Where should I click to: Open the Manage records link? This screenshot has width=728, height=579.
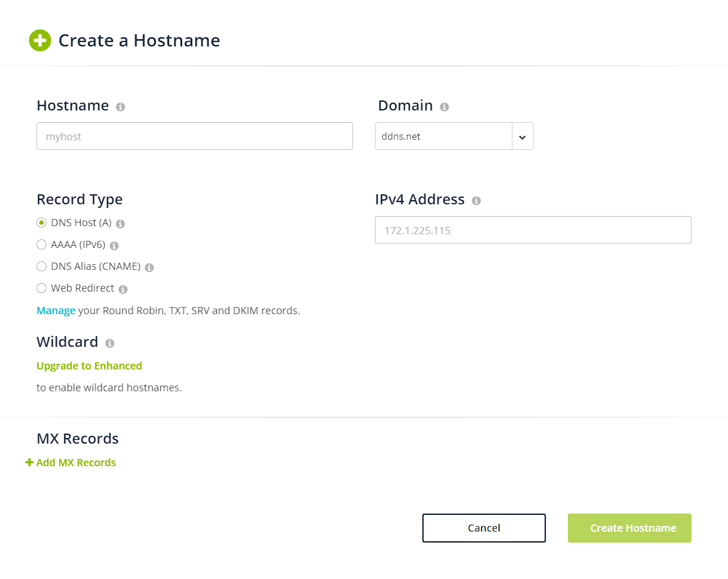coord(56,311)
